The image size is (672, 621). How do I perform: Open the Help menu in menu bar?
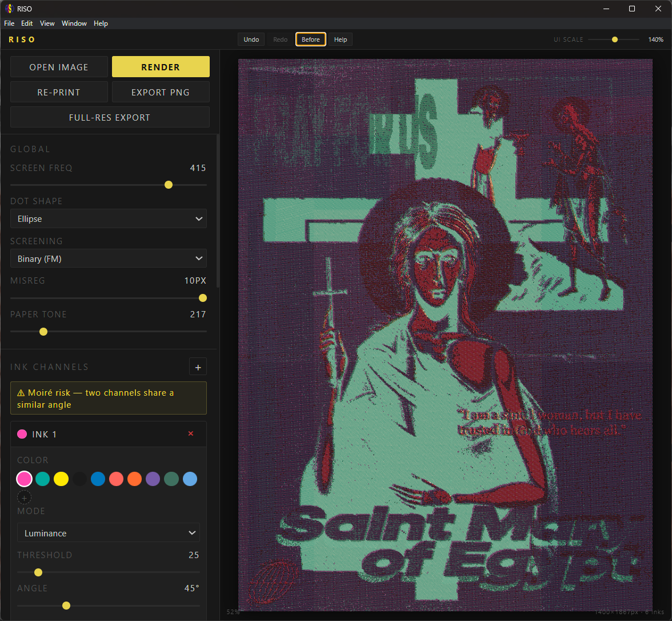[101, 23]
